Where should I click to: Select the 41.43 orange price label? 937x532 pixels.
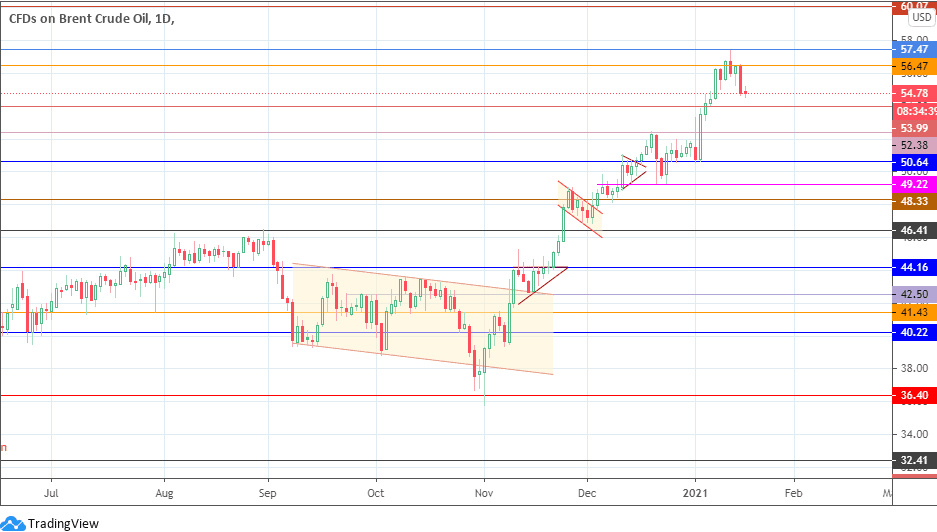pyautogui.click(x=914, y=312)
